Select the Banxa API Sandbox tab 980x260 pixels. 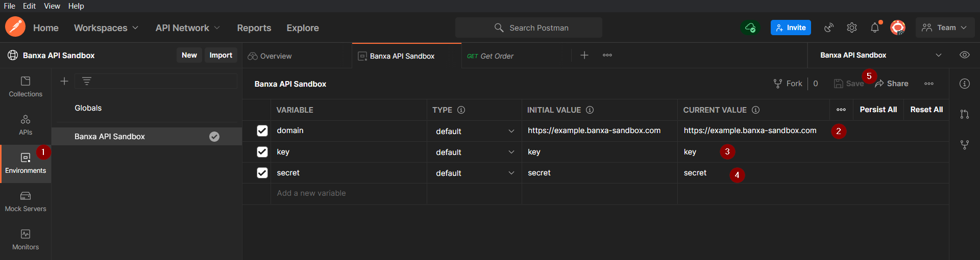[406, 56]
